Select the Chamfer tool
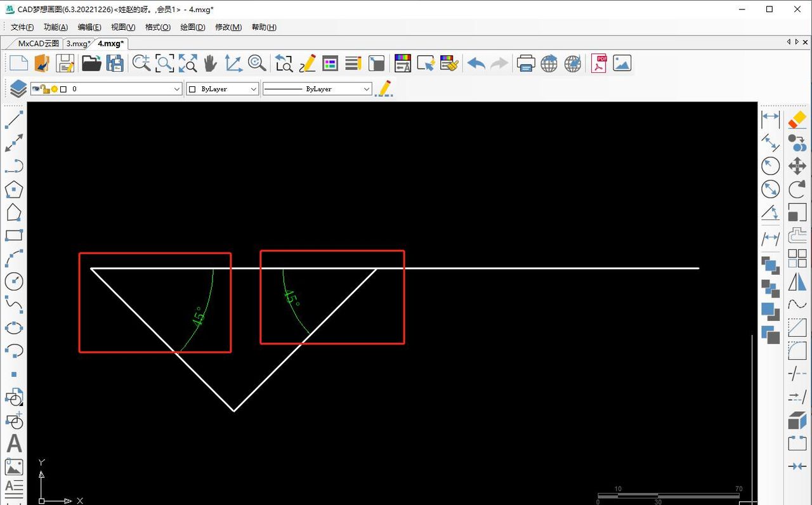 pos(797,328)
